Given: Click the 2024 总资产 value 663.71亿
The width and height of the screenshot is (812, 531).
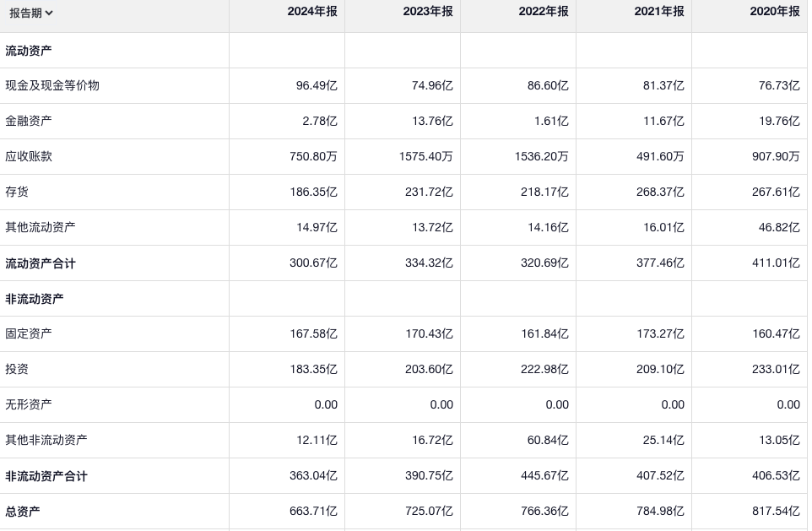Looking at the screenshot, I should point(313,512).
